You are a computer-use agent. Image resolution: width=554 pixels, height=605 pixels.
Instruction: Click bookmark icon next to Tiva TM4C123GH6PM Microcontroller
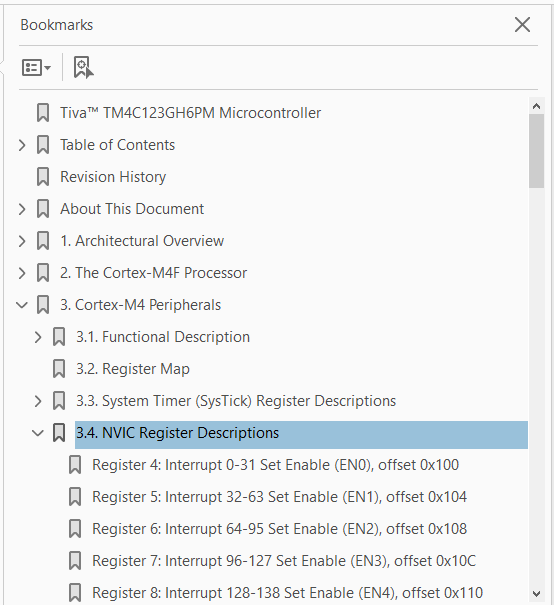tap(43, 113)
